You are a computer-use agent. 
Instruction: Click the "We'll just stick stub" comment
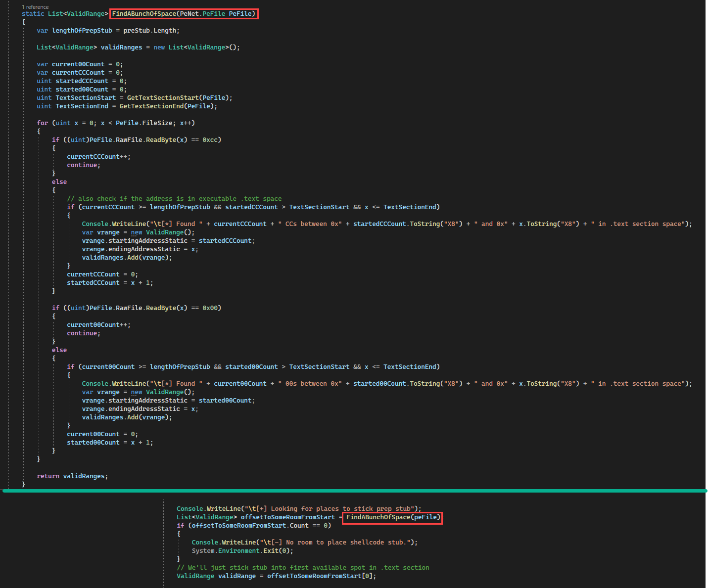[x=303, y=568]
